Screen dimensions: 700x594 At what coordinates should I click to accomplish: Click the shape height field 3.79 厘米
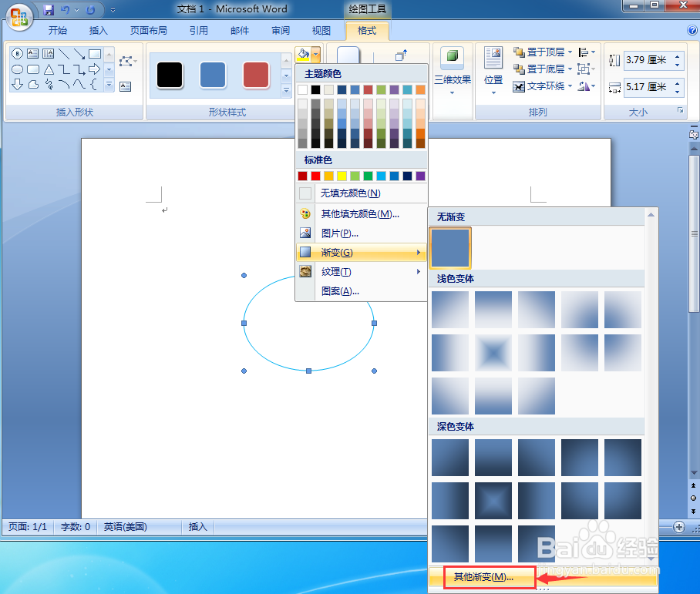(648, 60)
